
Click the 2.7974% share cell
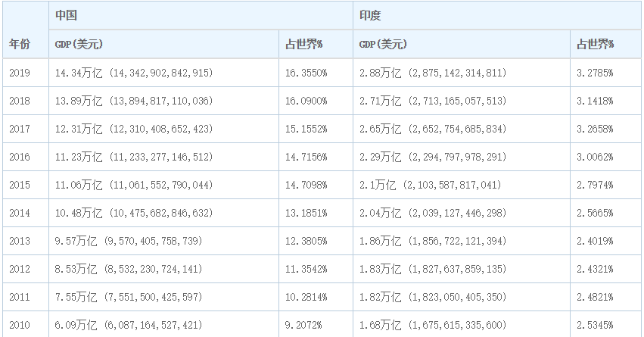point(606,185)
